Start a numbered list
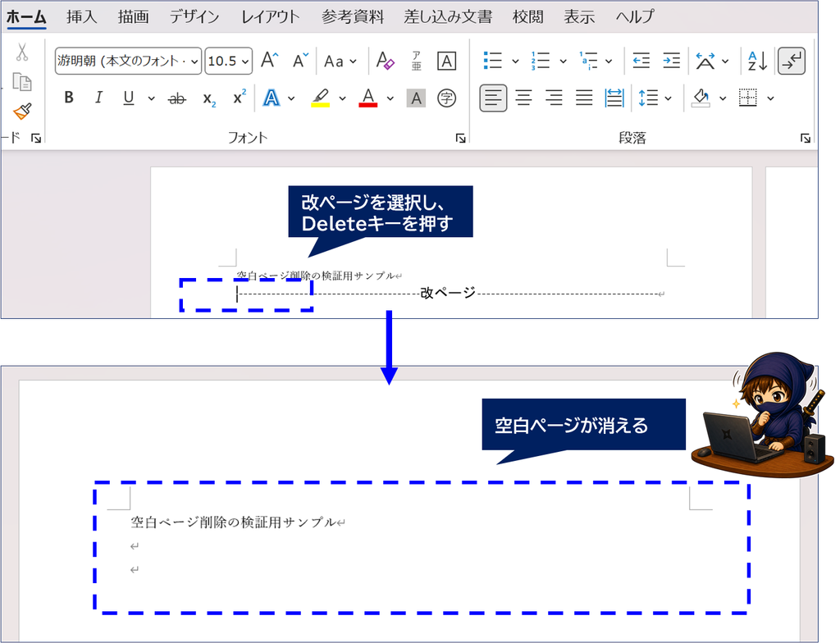The image size is (840, 643). pyautogui.click(x=540, y=61)
